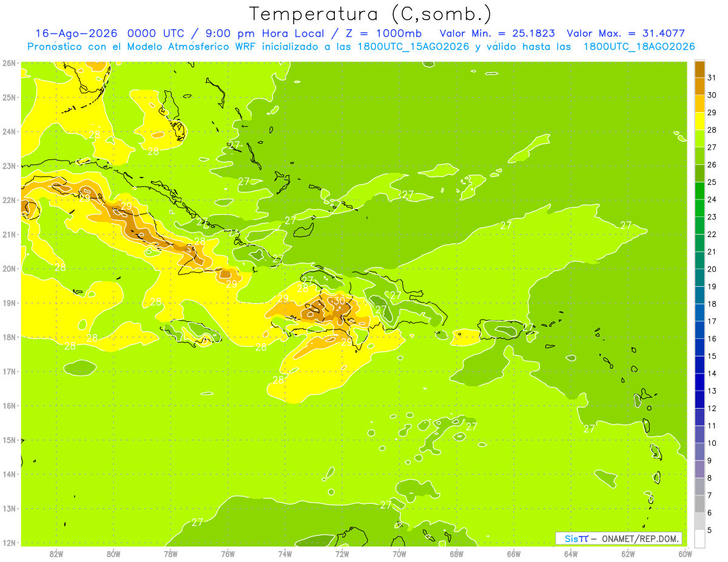Select the 60W longitude axis label

[685, 554]
